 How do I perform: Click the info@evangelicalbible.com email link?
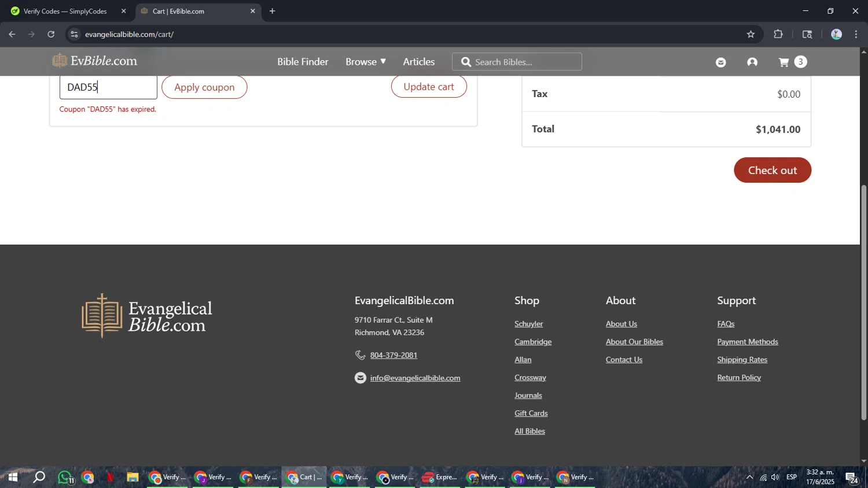(415, 378)
